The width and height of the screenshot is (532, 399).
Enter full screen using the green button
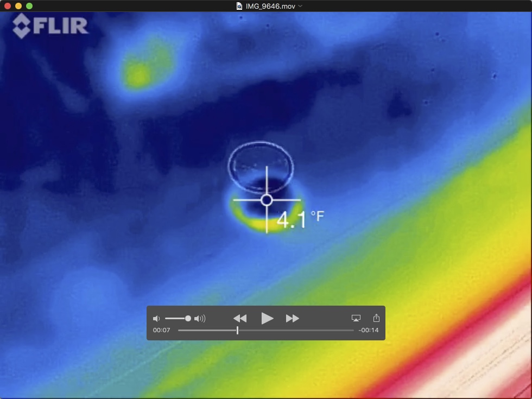click(x=29, y=6)
